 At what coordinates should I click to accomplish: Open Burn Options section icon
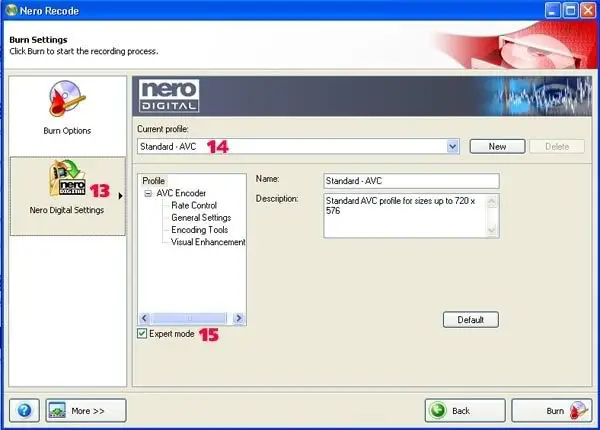67,99
